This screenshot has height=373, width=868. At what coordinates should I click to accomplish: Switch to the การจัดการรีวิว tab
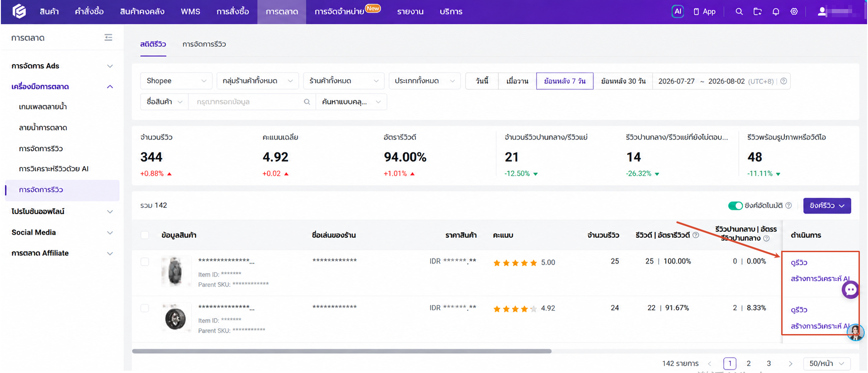coord(204,44)
